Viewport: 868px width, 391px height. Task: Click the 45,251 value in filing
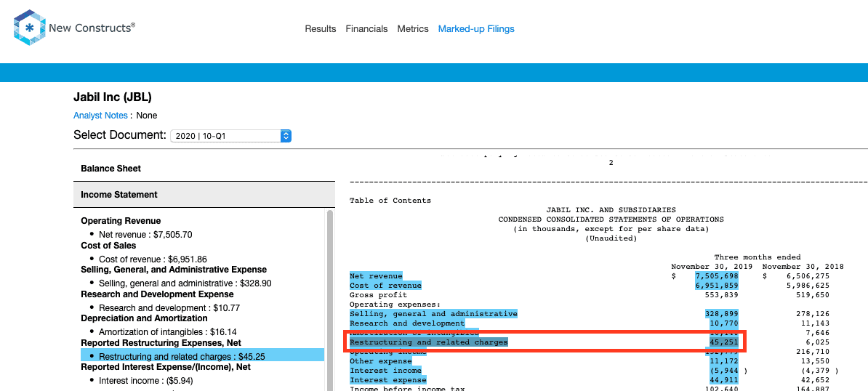point(723,342)
